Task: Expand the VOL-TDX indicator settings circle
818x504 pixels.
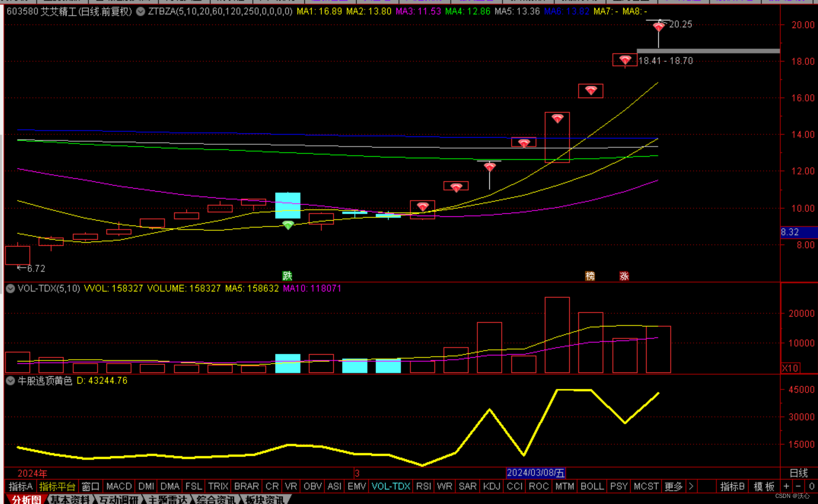Action: point(10,288)
